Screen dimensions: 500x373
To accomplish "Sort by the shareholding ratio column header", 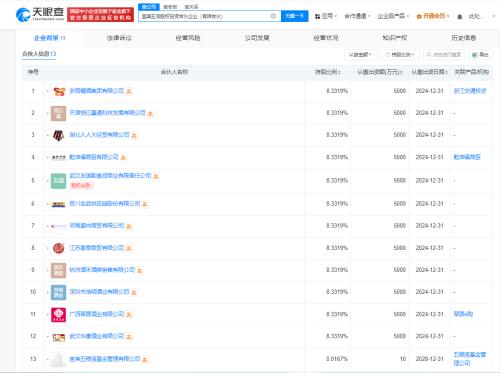I will click(328, 72).
